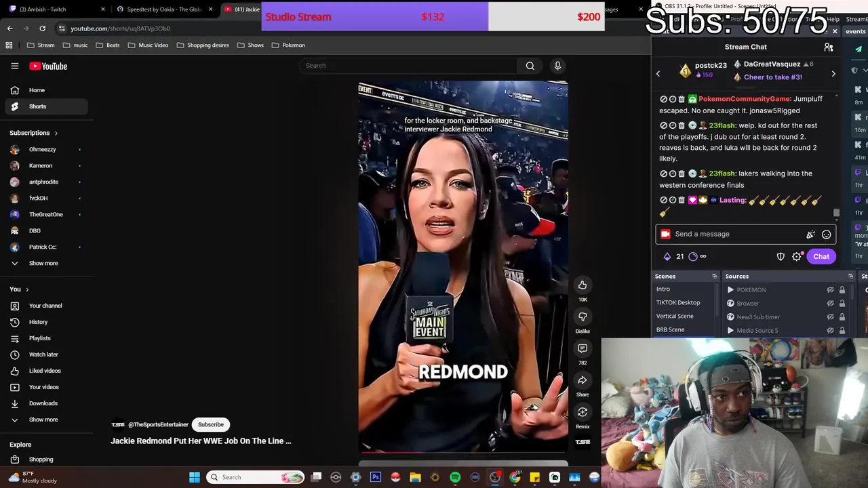
Task: Click the purple Chat send button
Action: 821,257
